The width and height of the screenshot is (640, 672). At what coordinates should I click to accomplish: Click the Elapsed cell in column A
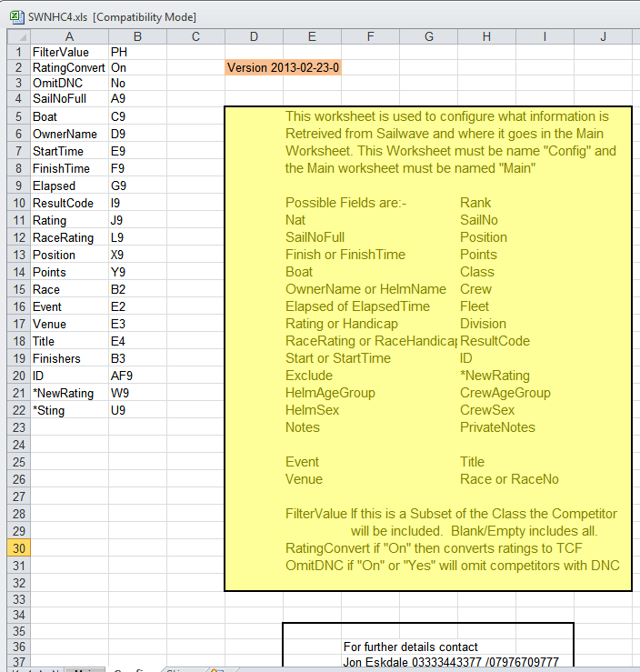(69, 186)
